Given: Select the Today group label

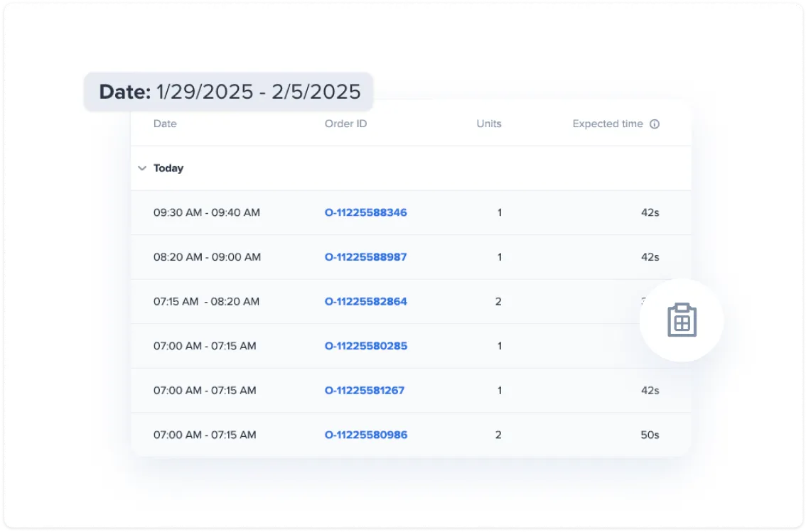Looking at the screenshot, I should tap(168, 168).
